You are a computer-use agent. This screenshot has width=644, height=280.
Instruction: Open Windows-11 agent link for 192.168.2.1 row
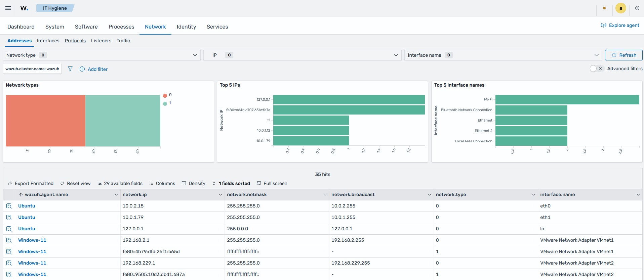pyautogui.click(x=32, y=240)
